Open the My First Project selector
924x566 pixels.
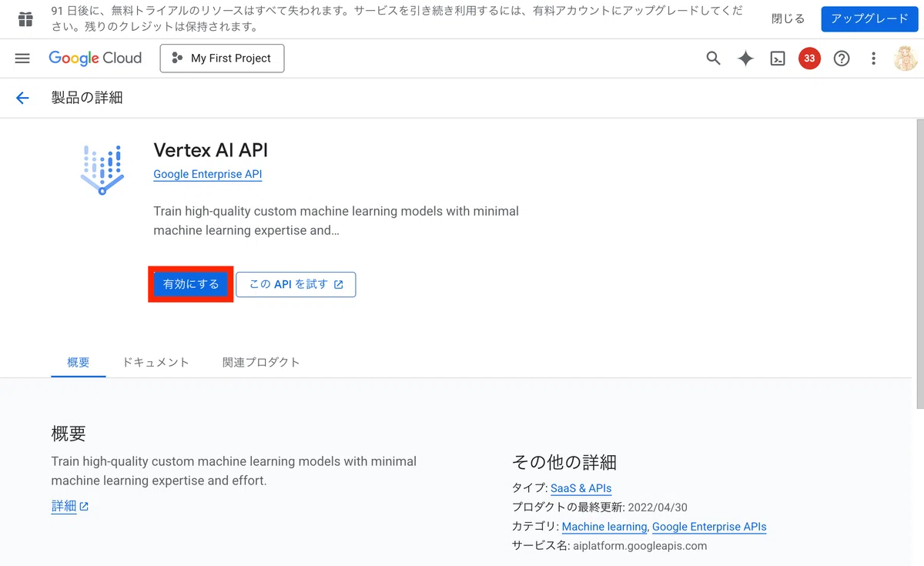click(222, 59)
